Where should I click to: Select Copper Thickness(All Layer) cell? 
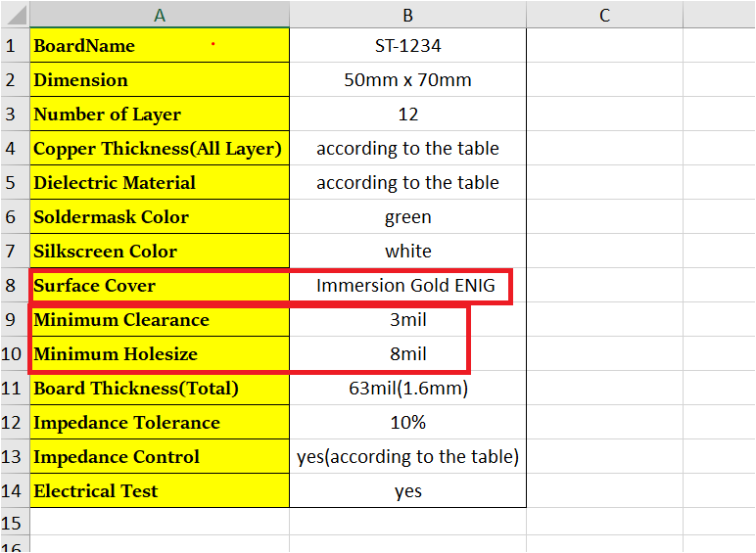tap(160, 149)
